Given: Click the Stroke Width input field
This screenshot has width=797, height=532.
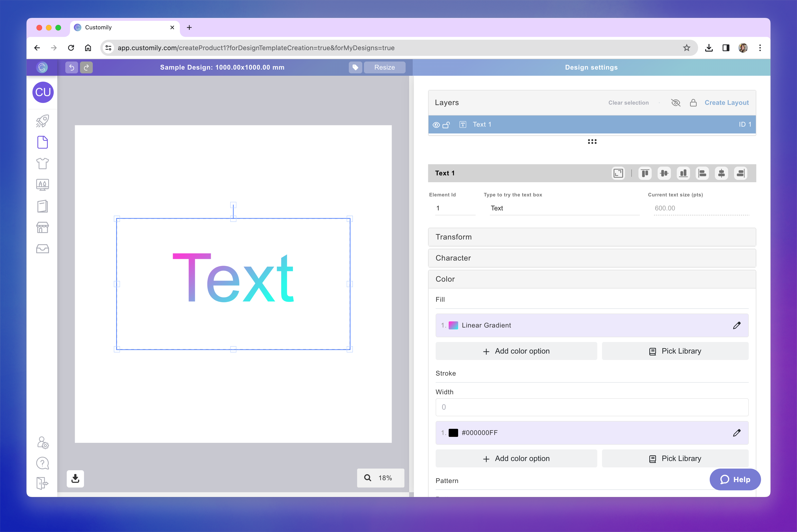Looking at the screenshot, I should point(592,407).
